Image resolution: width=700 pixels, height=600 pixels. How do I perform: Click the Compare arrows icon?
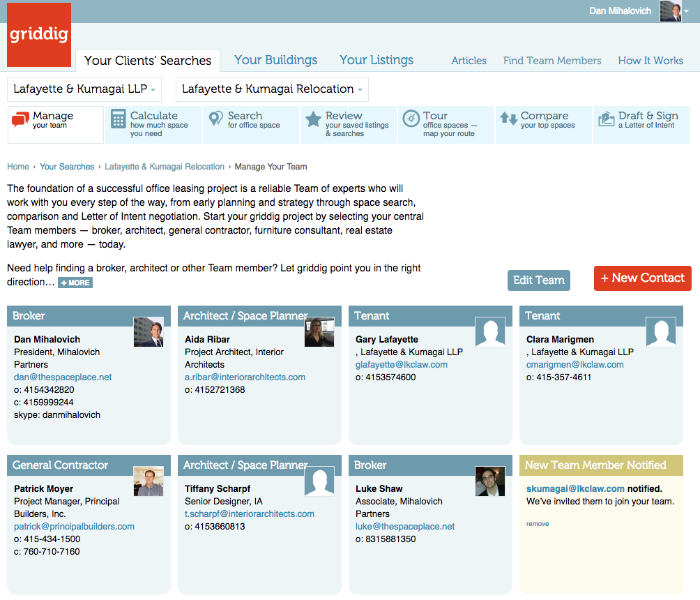508,119
